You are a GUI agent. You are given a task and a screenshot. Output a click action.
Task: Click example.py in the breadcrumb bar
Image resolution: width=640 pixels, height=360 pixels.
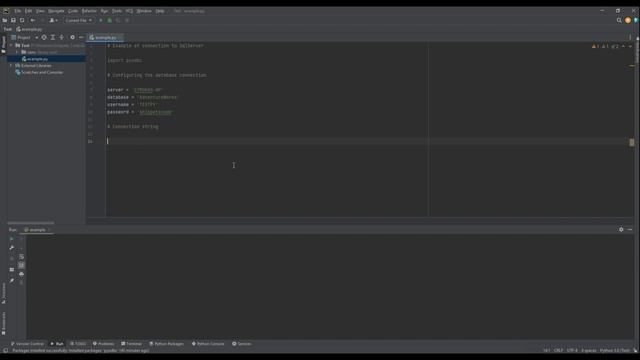(29, 29)
